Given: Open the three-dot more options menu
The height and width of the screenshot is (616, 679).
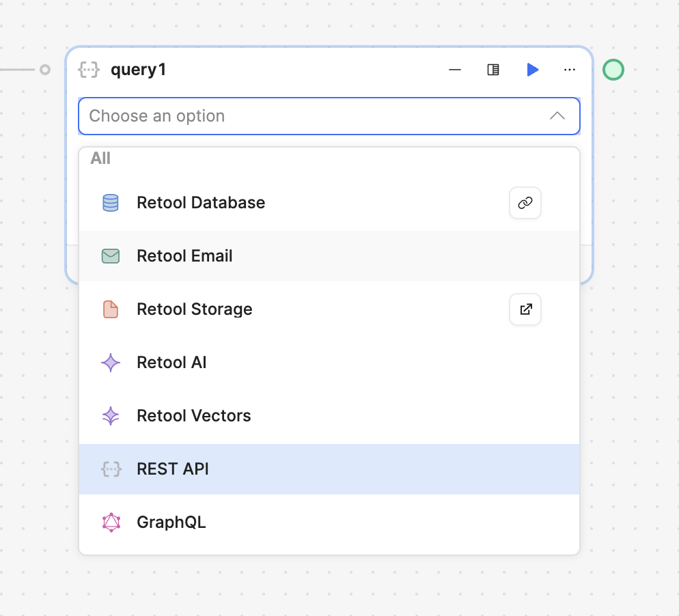Looking at the screenshot, I should pos(570,70).
